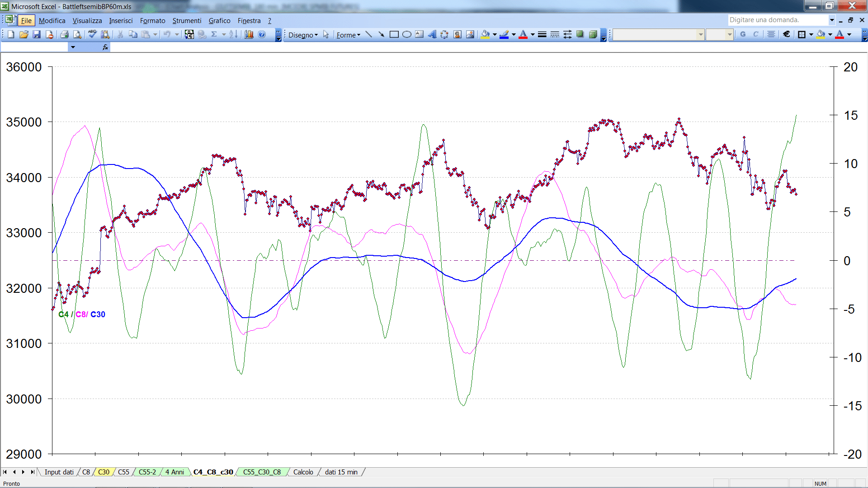Image resolution: width=868 pixels, height=488 pixels.
Task: Toggle bold (G) formatting
Action: point(743,34)
